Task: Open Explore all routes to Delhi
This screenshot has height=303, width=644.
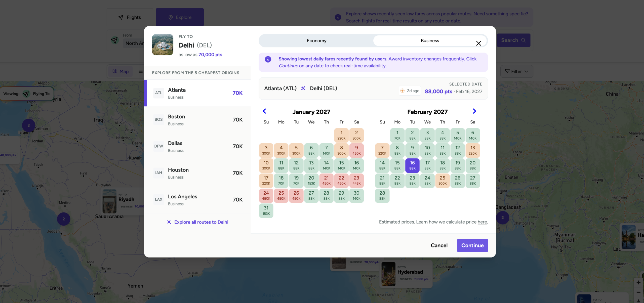Action: (197, 222)
